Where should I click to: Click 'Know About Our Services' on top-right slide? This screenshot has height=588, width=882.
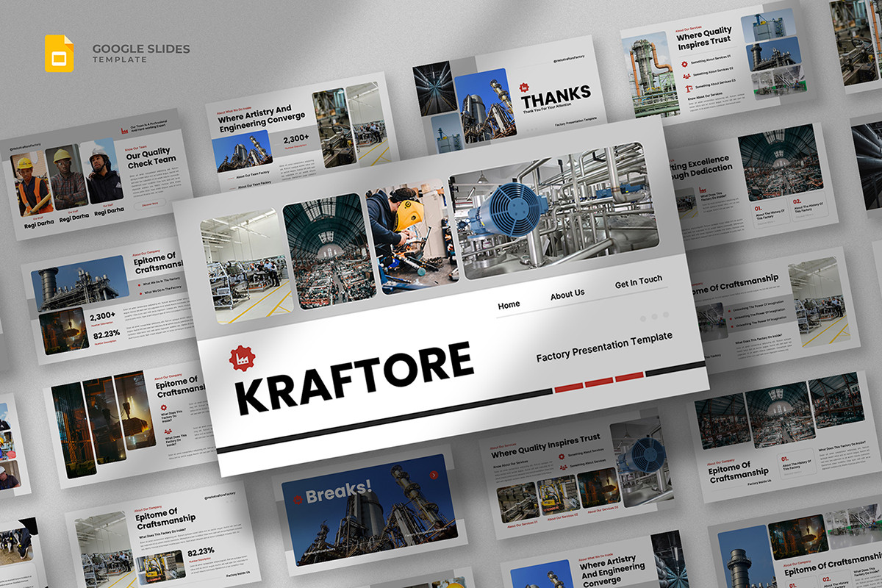pyautogui.click(x=703, y=96)
